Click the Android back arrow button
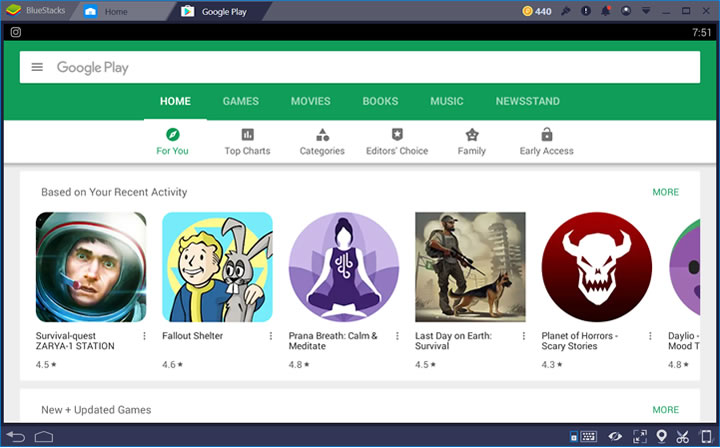Screen dimensions: 720x448 click(x=16, y=436)
